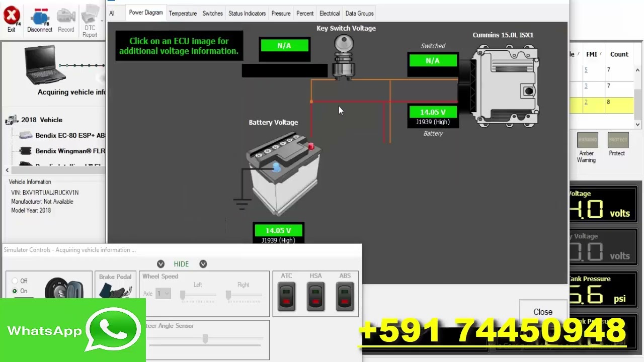Click the Brake Pedal image in simulator
644x362 pixels.
pos(115,290)
